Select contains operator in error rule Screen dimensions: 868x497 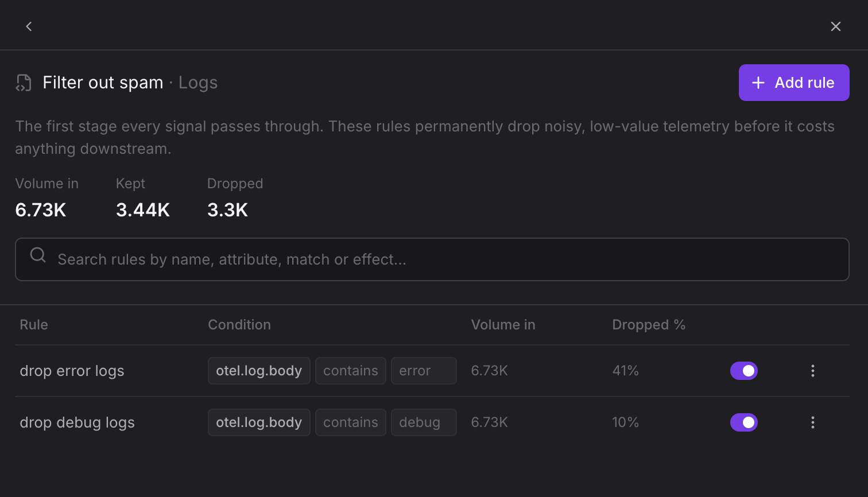351,371
